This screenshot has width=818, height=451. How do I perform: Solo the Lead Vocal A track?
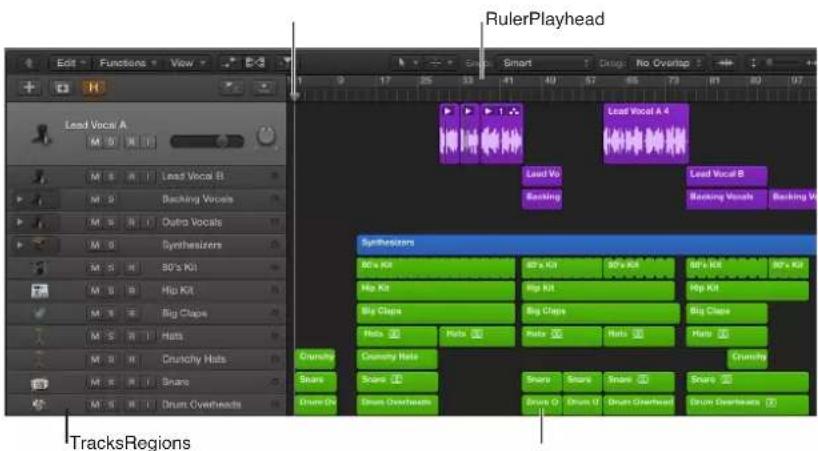coord(111,142)
